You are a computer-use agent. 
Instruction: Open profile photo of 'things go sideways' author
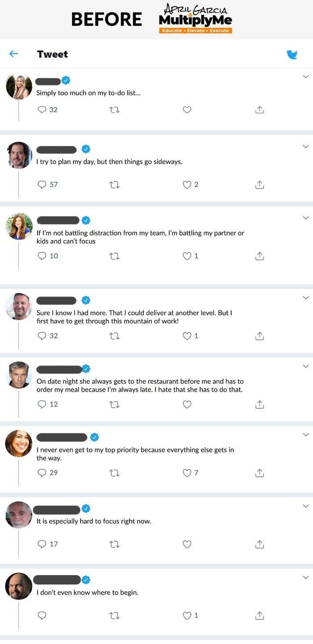tap(19, 155)
